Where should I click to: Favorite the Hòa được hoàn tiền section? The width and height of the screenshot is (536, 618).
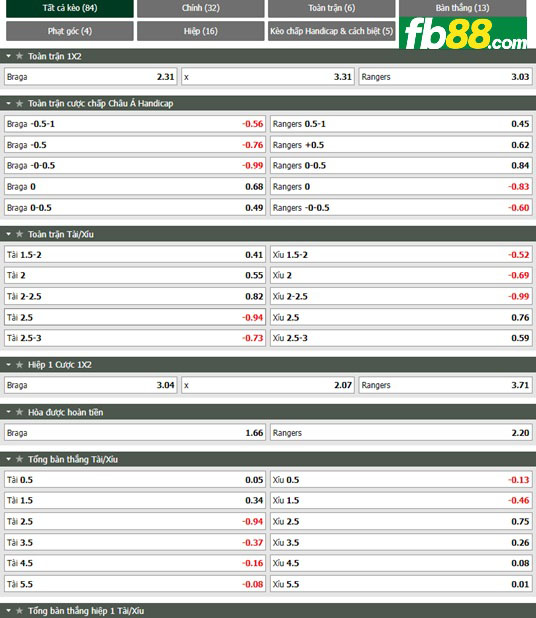[x=19, y=412]
